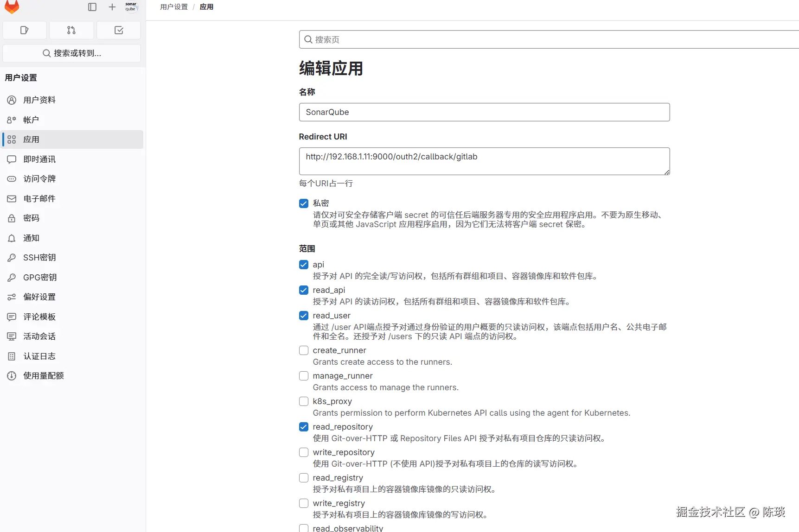The width and height of the screenshot is (799, 532).
Task: Open 认证日志 settings page
Action: click(x=73, y=356)
